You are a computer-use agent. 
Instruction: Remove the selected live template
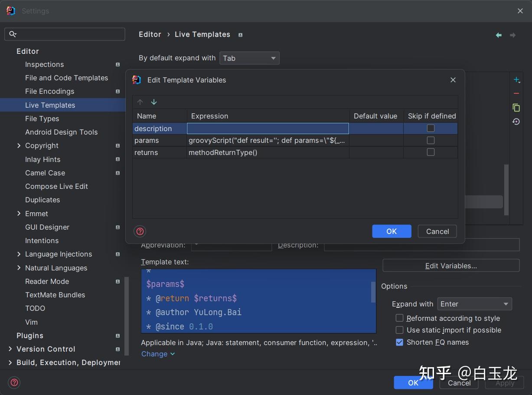(x=516, y=93)
